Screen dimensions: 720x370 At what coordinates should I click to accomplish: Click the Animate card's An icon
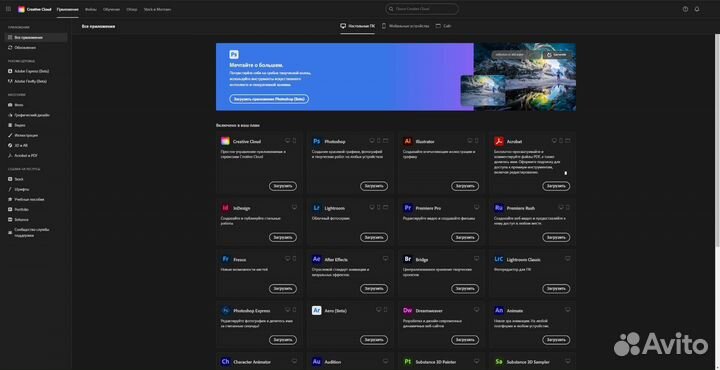tap(499, 310)
